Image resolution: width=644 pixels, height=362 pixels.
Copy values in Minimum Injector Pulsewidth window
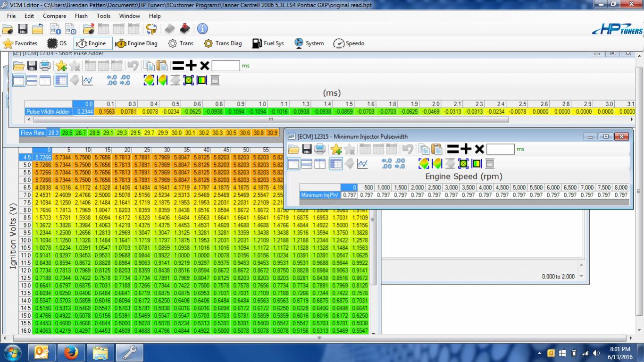coord(424,149)
